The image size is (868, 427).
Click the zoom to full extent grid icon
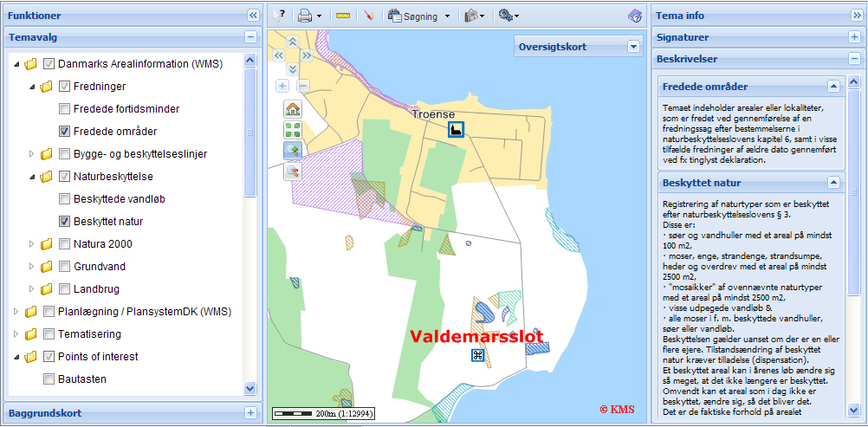pos(292,130)
